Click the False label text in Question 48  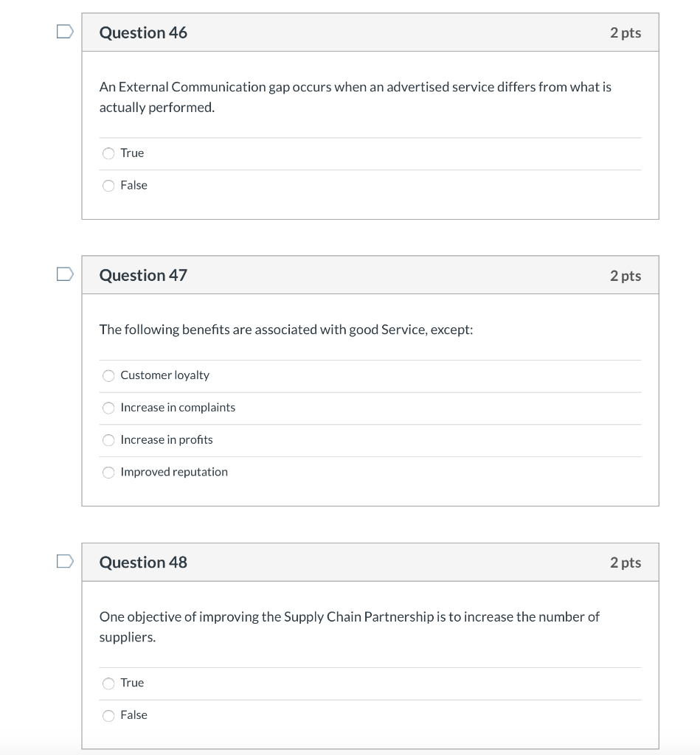click(x=135, y=715)
